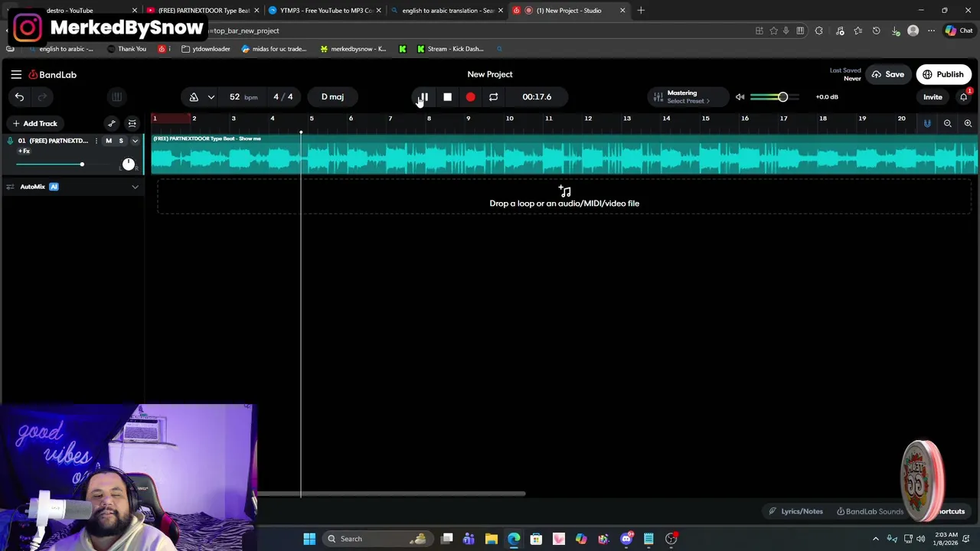
Task: Mute track 01
Action: 109,141
